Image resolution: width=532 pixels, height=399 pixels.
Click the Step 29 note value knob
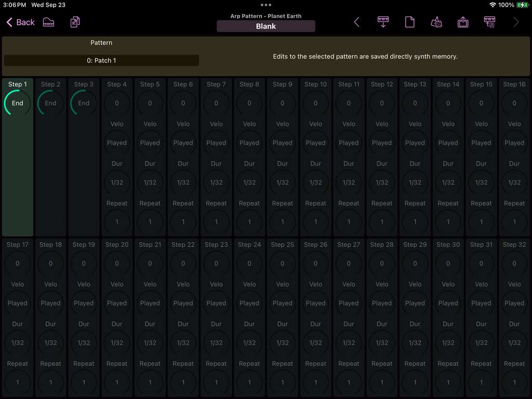[x=415, y=263]
